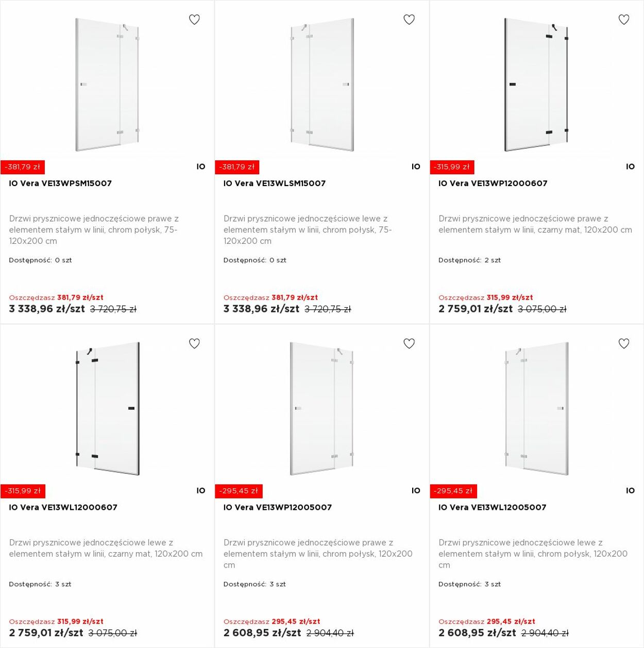This screenshot has width=644, height=648.
Task: Add VE13WPSM15007 to favorites with heart icon
Action: (194, 20)
